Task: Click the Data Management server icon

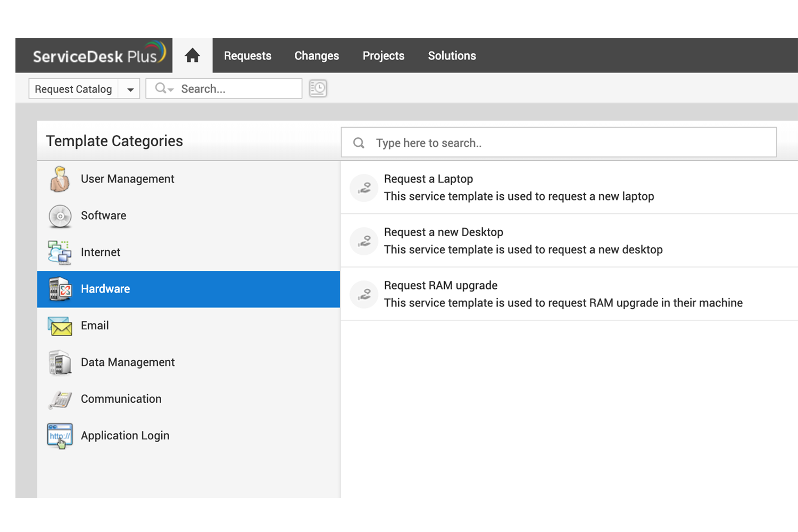Action: pos(60,362)
